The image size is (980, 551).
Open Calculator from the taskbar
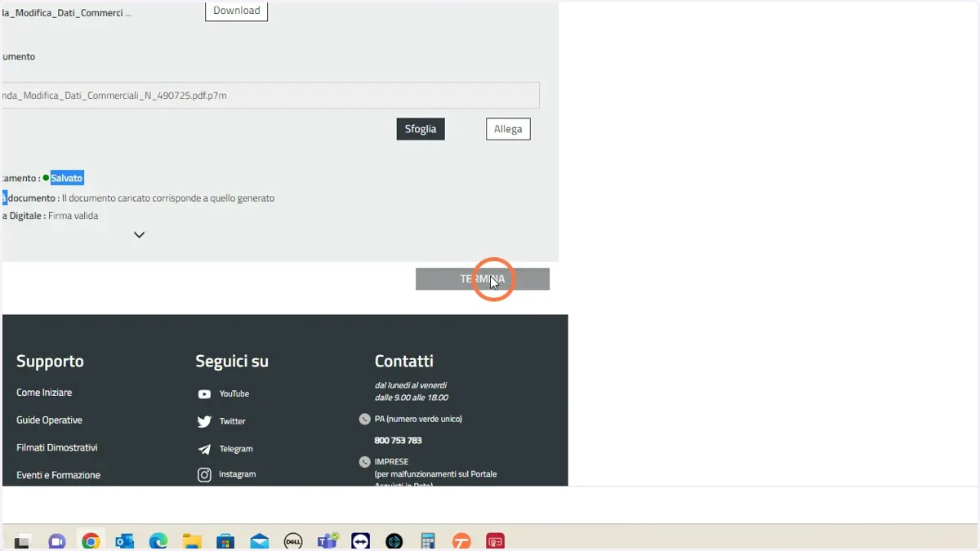coord(428,541)
